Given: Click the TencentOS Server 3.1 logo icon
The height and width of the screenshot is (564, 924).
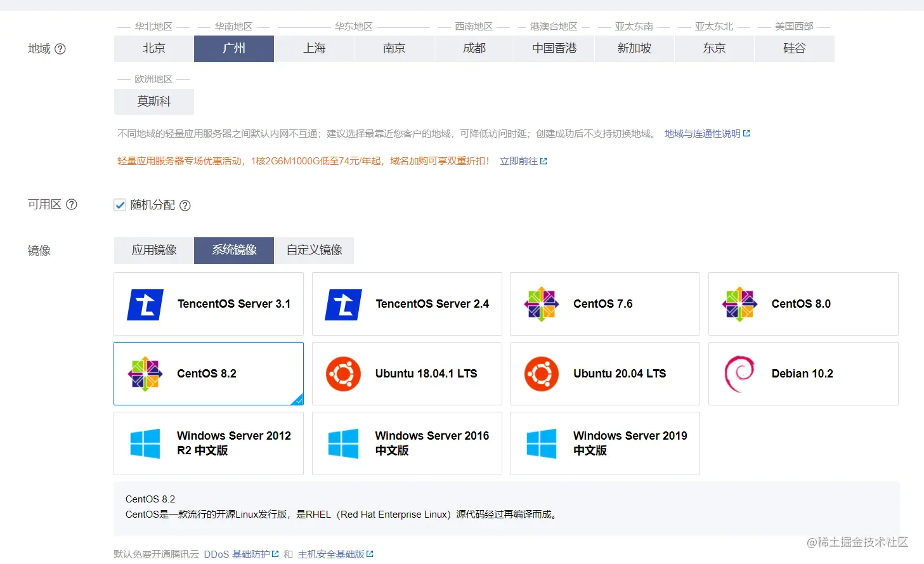Looking at the screenshot, I should click(146, 305).
